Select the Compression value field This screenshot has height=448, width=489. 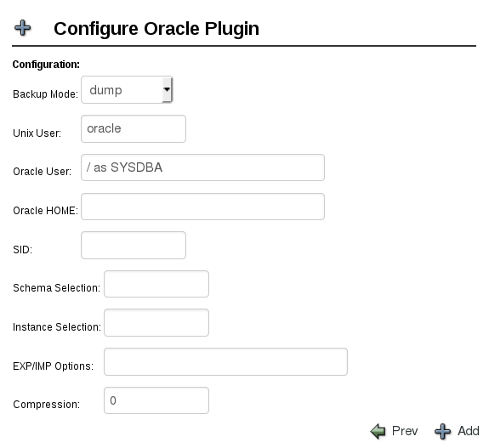coord(156,400)
